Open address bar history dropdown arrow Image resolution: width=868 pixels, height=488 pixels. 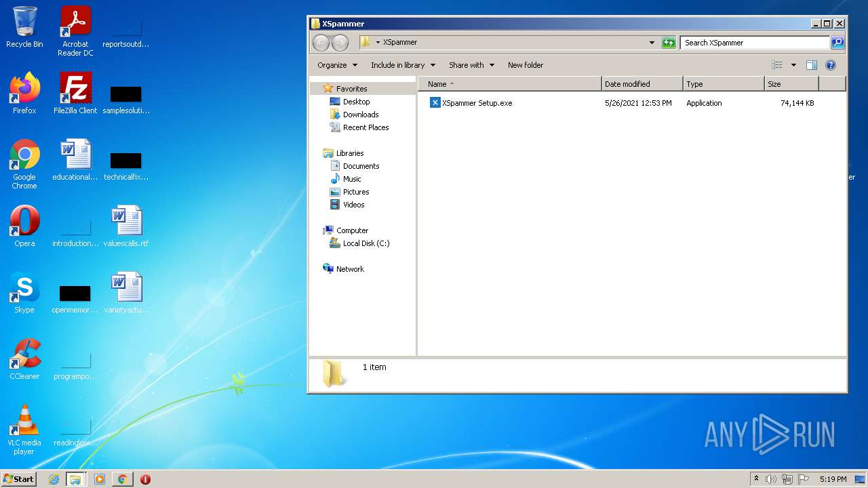[x=652, y=43]
